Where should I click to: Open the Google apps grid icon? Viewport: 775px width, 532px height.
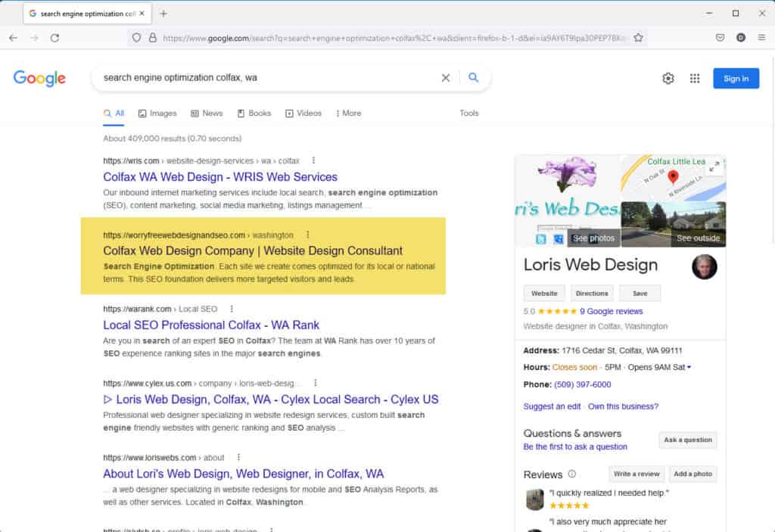click(695, 78)
